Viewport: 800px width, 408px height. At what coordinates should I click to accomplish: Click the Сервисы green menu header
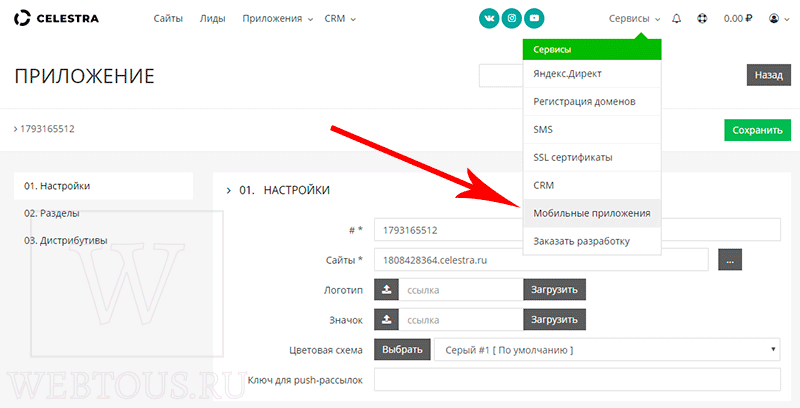(592, 49)
